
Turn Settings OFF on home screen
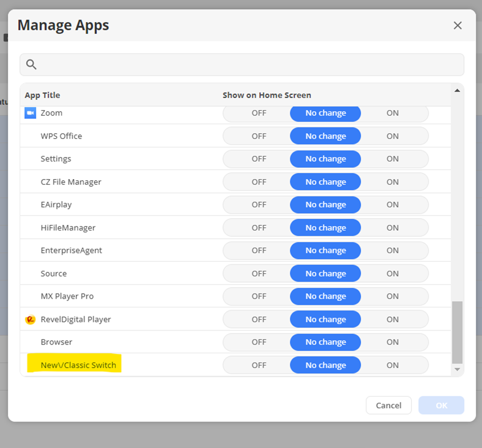259,159
